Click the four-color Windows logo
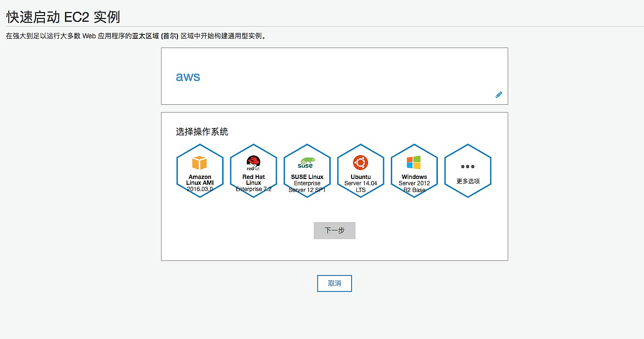This screenshot has width=644, height=339. click(414, 162)
